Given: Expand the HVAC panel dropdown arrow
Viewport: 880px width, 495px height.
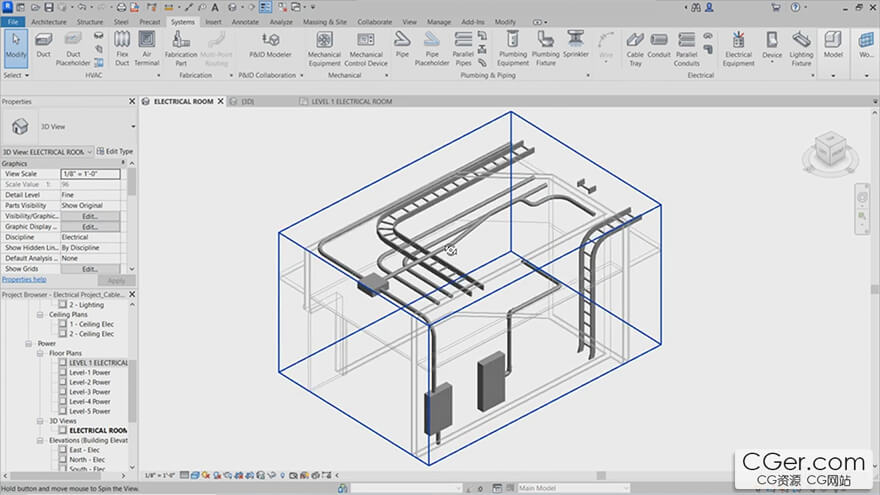Looking at the screenshot, I should [158, 75].
